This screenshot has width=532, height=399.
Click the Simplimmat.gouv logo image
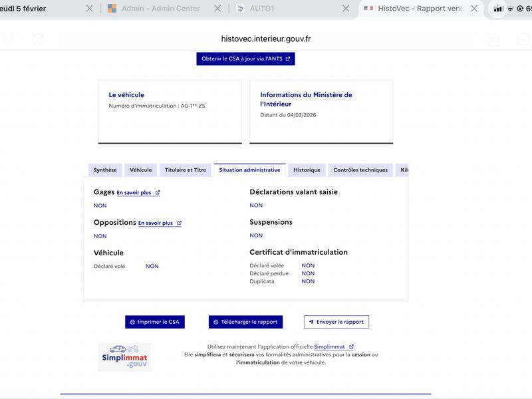click(x=124, y=357)
